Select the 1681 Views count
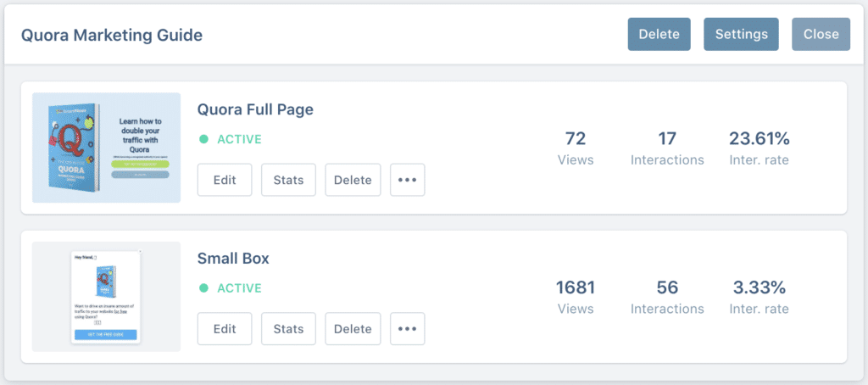Viewport: 868px width, 385px height. [x=576, y=287]
